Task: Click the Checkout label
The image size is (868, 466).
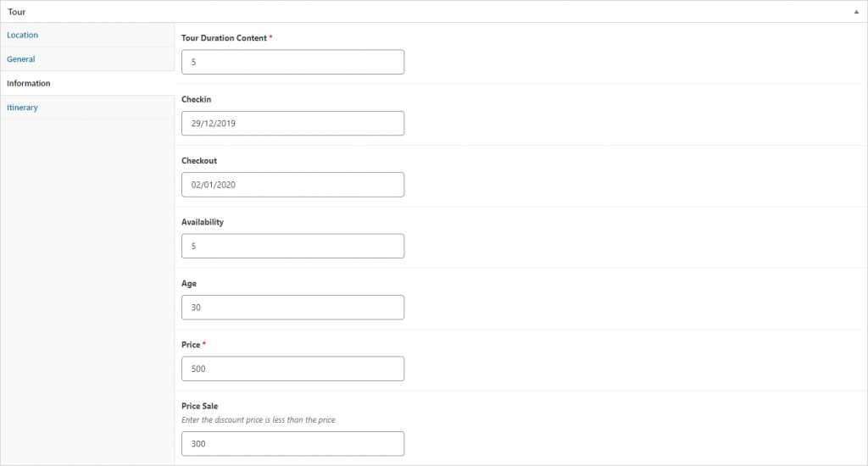Action: pyautogui.click(x=199, y=160)
